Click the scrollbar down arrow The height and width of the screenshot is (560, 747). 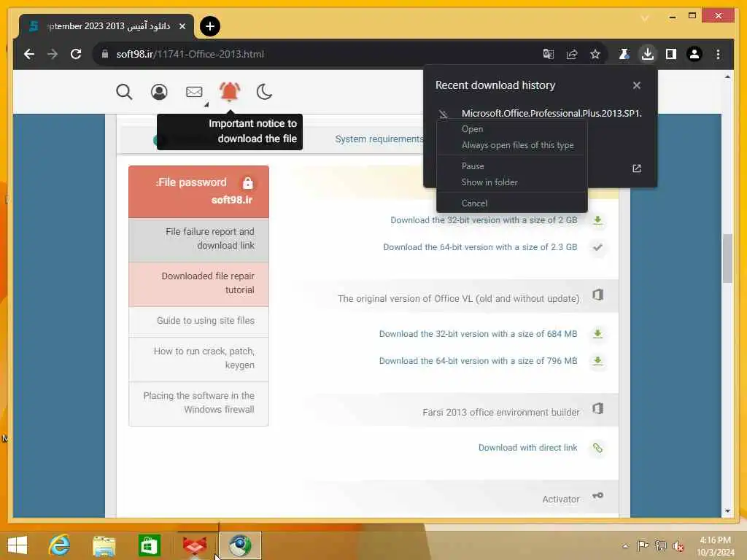(x=727, y=511)
